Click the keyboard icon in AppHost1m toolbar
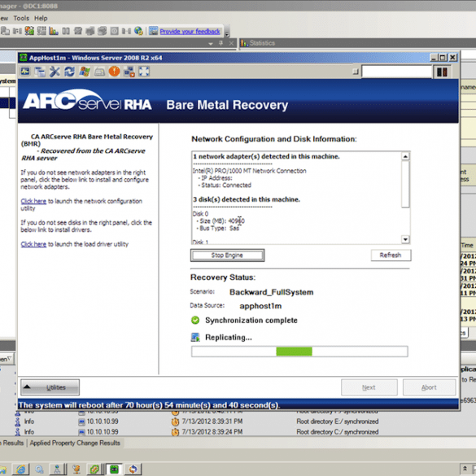Screen dimensions: 476x476 (x=99, y=72)
